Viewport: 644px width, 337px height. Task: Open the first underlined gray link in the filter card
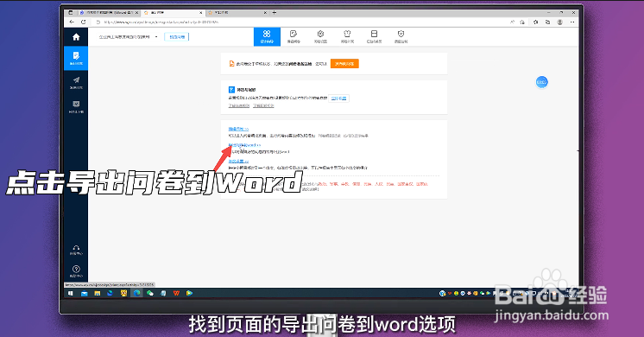tap(238, 105)
